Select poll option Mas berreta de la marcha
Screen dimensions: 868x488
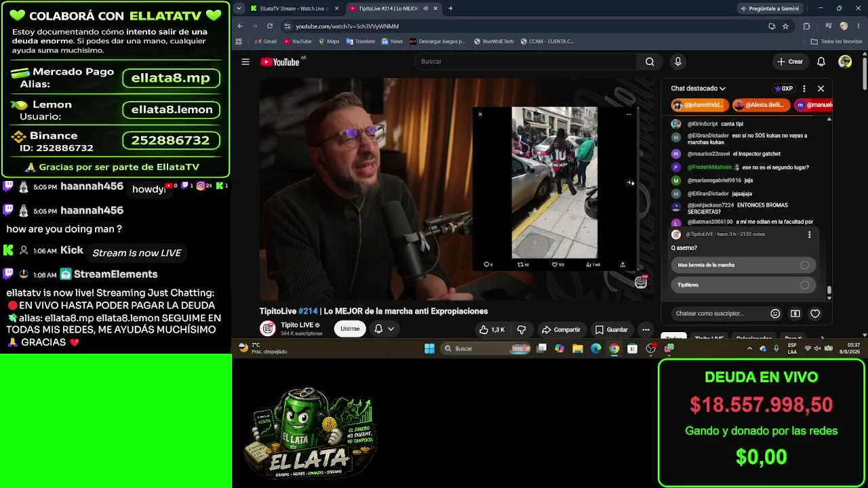743,265
